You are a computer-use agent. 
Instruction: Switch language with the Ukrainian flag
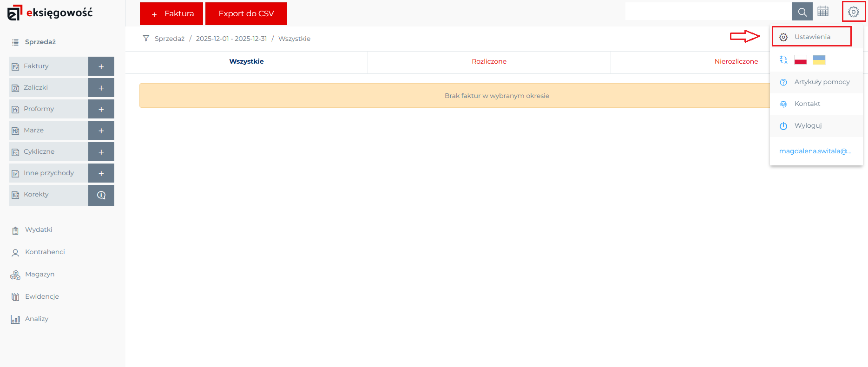tap(819, 60)
